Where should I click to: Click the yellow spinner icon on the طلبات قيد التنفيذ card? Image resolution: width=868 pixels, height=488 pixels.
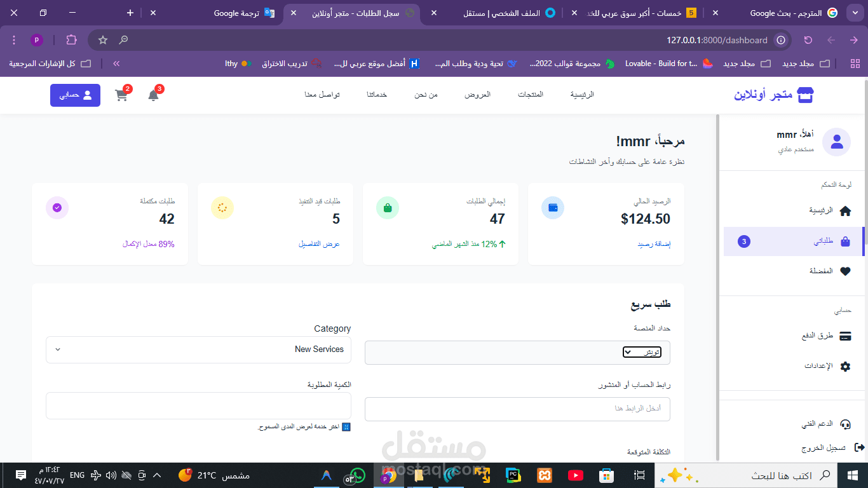pos(222,208)
